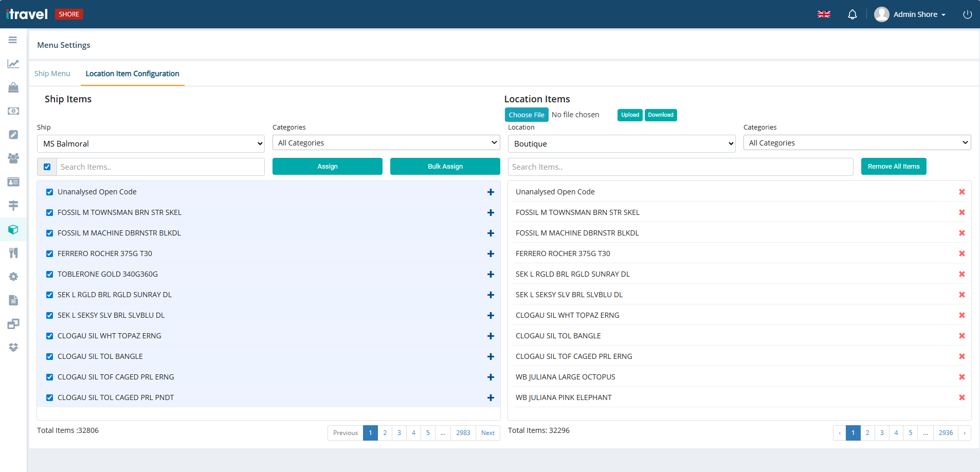
Task: Uncheck FERRERO ROCHER 375G T30 item
Action: coord(49,253)
